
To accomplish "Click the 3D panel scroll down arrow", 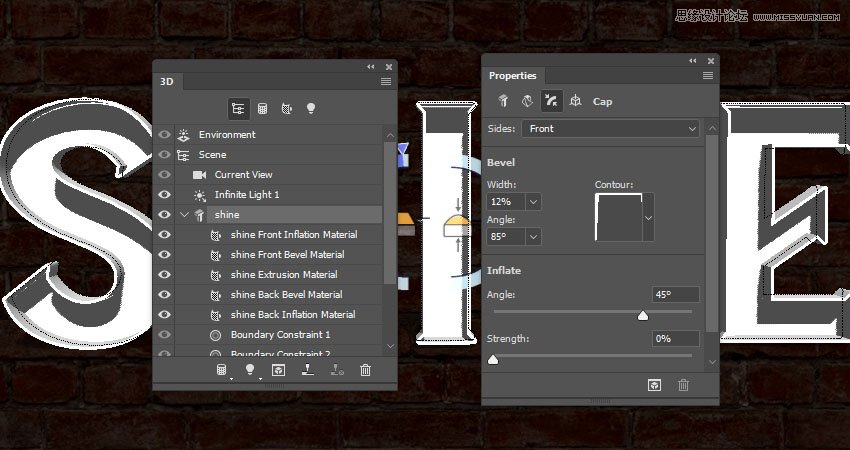I will (x=391, y=346).
